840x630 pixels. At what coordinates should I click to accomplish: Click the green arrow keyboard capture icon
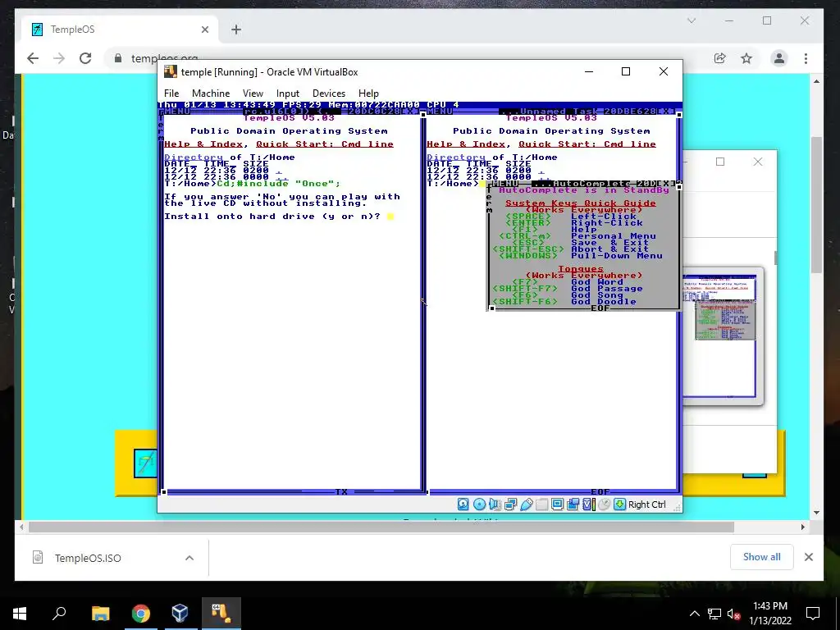pos(620,504)
